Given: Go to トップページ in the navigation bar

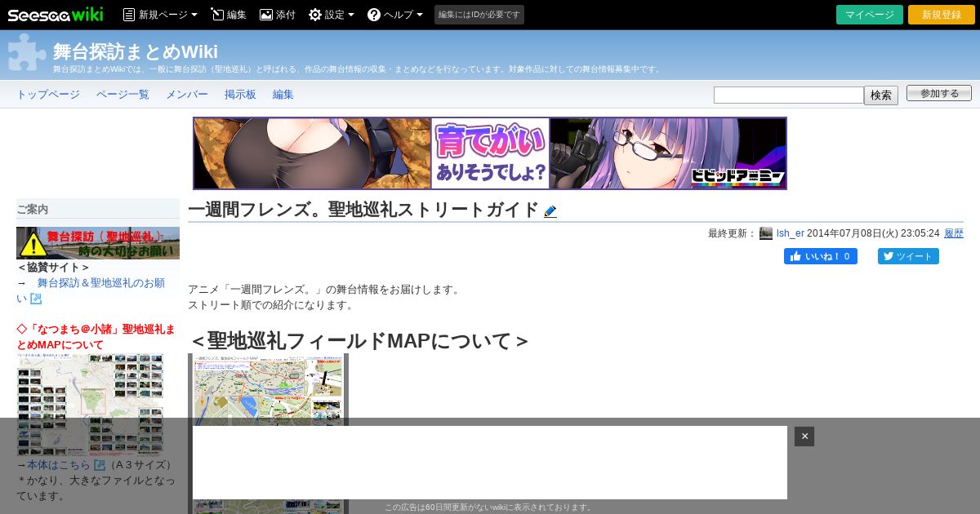Looking at the screenshot, I should 48,95.
